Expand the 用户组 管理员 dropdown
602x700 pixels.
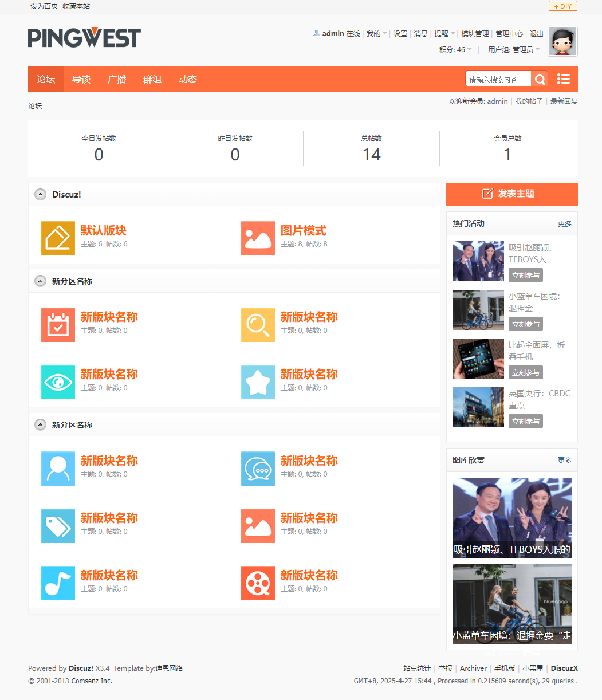[x=514, y=50]
